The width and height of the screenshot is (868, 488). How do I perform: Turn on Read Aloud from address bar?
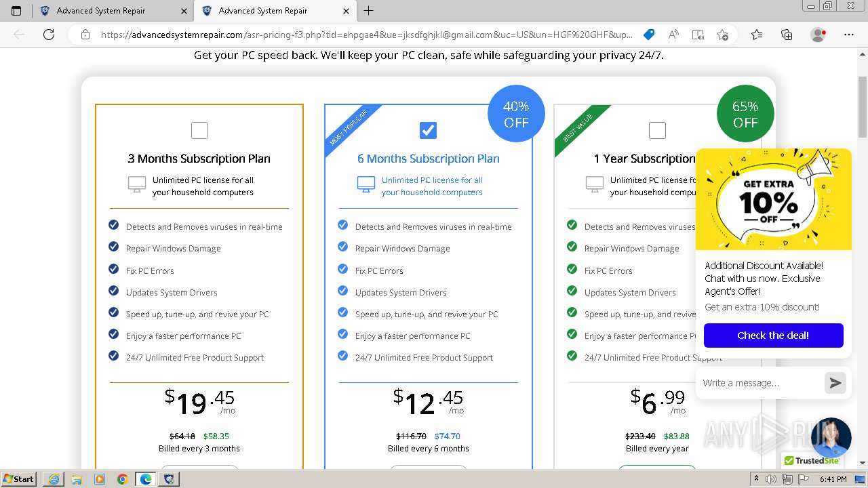point(673,35)
